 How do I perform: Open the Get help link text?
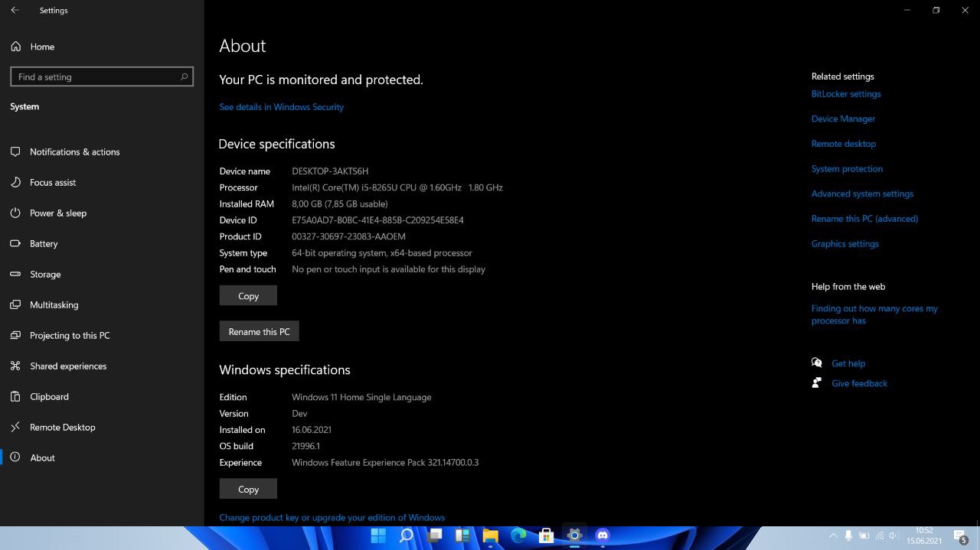pyautogui.click(x=848, y=363)
